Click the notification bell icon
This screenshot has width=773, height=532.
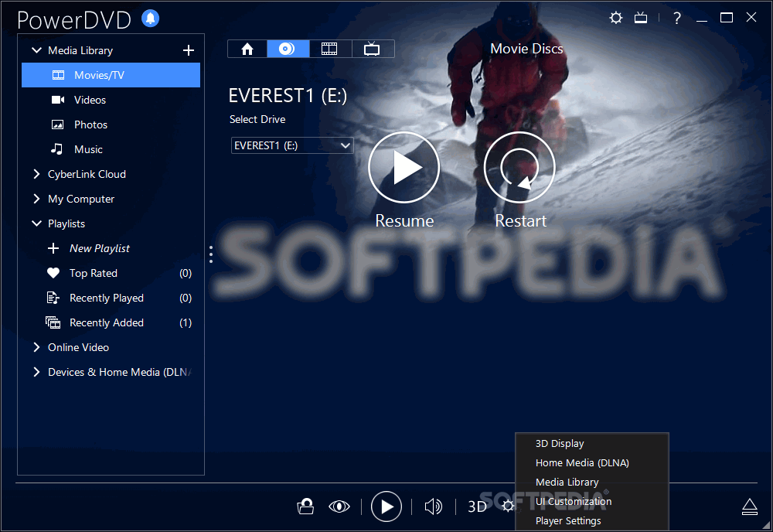[x=151, y=19]
